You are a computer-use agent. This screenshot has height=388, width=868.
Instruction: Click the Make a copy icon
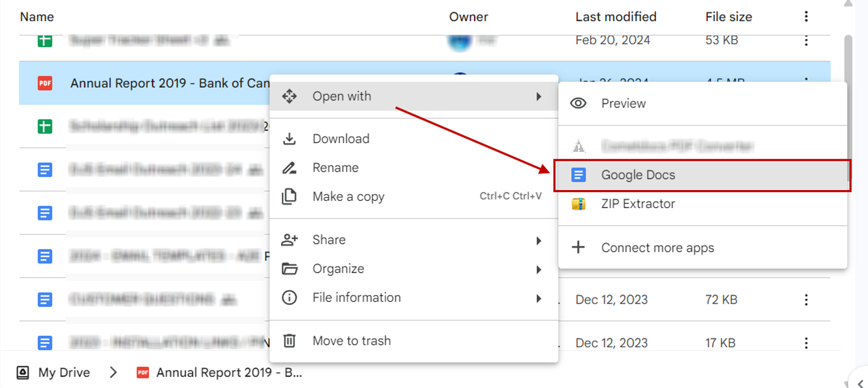click(x=289, y=196)
